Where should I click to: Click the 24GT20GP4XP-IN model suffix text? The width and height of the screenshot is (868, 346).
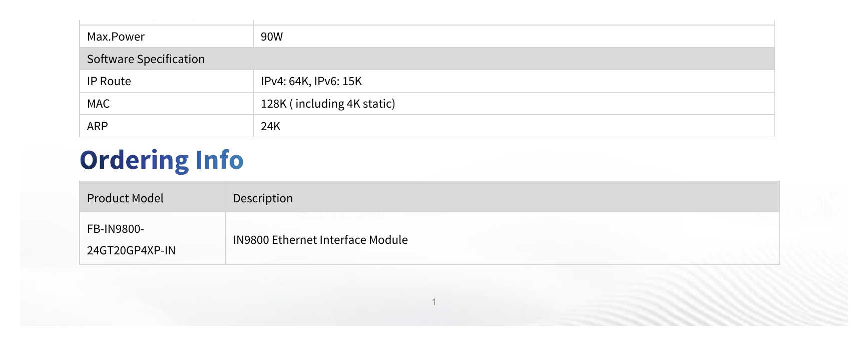131,250
